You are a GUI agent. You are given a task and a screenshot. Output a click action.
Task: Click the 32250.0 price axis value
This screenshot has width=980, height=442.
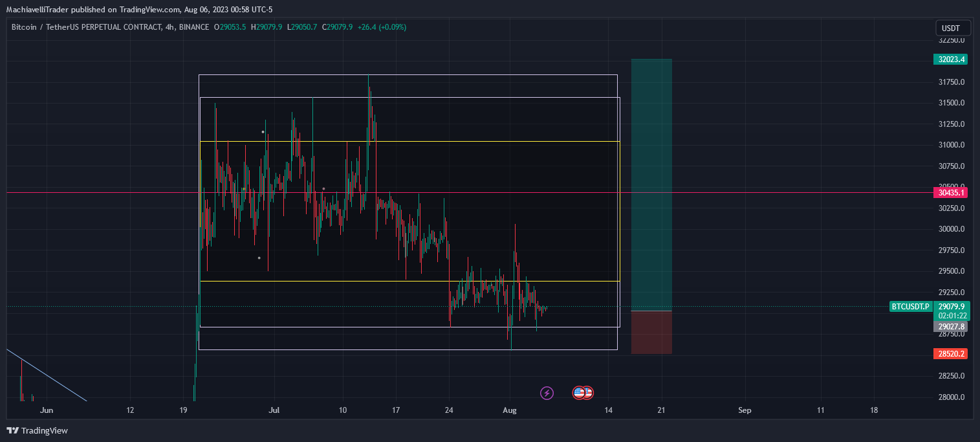pos(952,39)
